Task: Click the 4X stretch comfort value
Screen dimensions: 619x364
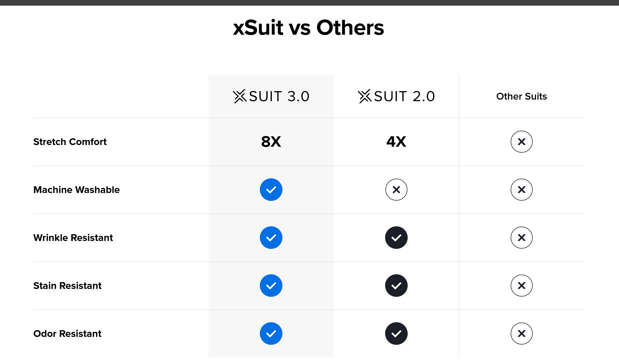Action: tap(396, 142)
